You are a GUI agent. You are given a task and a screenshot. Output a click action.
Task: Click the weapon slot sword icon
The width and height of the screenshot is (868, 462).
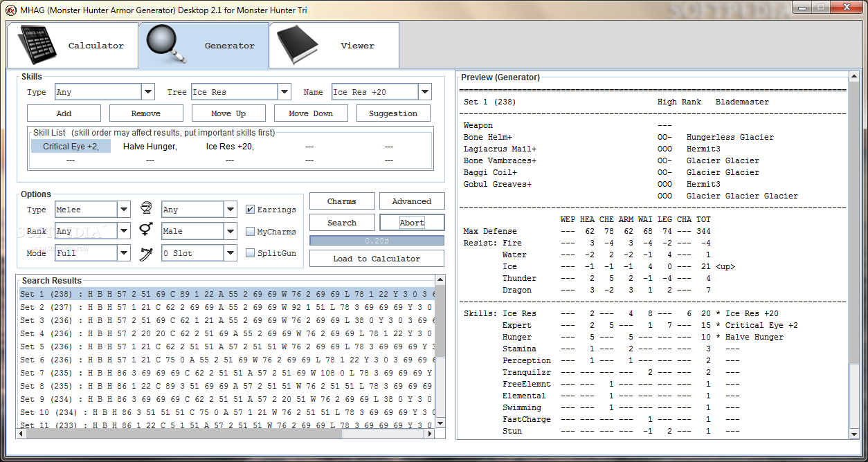[145, 253]
